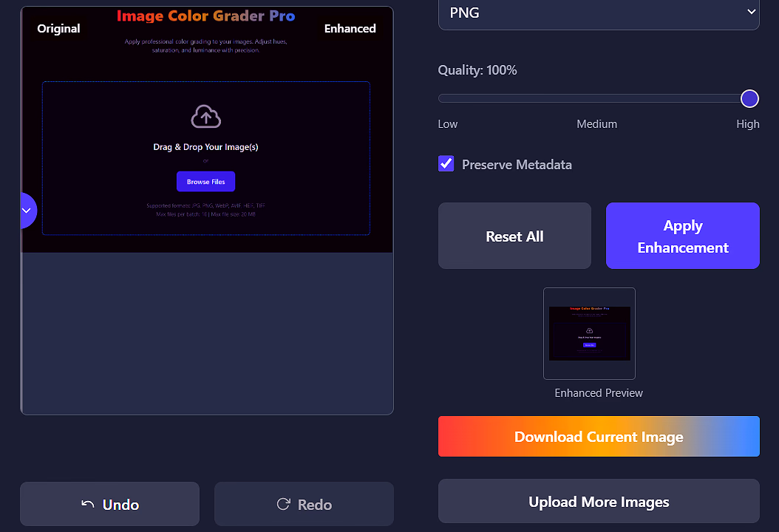Apply Enhancement to the image

coord(682,236)
